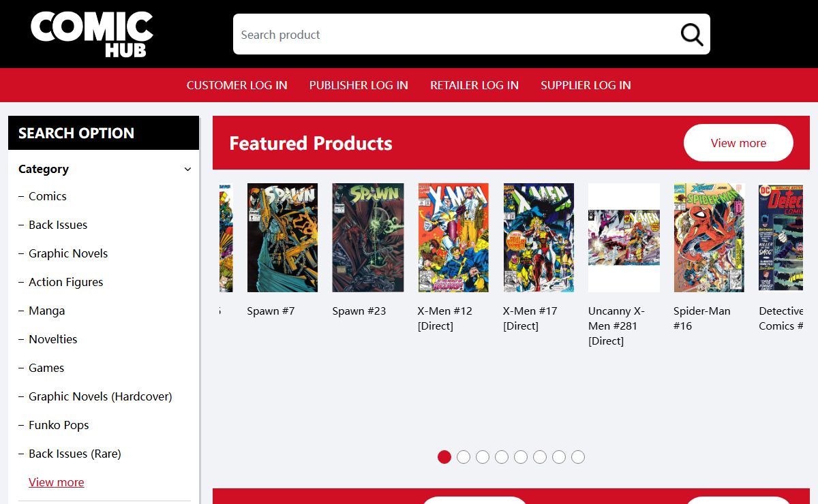Open the Retailer Log In page

(474, 85)
